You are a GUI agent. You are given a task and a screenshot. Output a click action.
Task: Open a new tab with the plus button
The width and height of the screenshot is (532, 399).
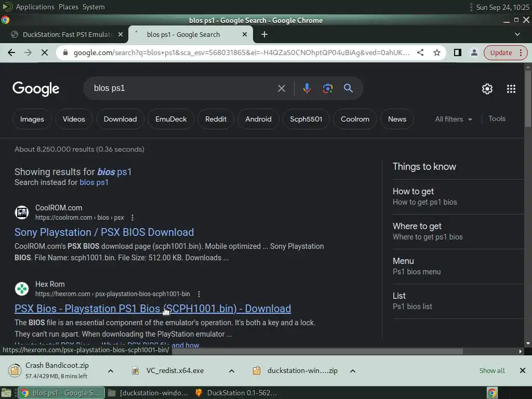pyautogui.click(x=264, y=34)
